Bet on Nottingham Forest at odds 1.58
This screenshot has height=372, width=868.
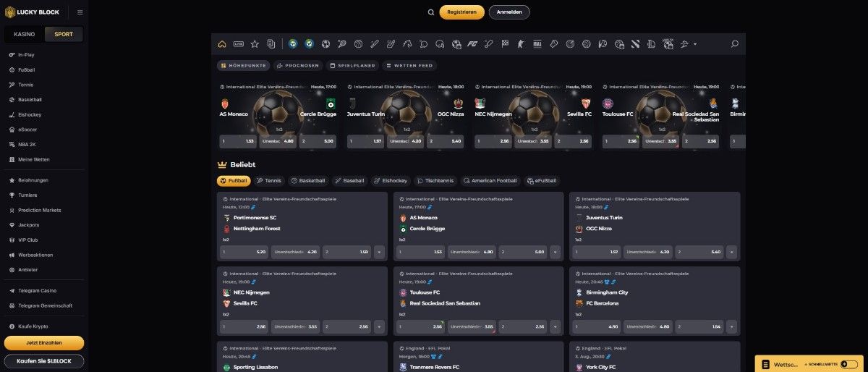(346, 252)
